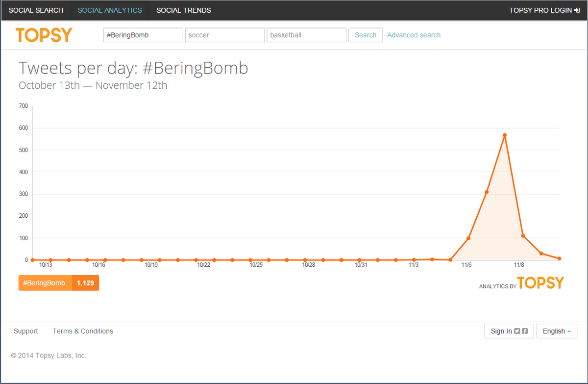Open Terms & Conditions link
The image size is (588, 384).
(x=83, y=331)
